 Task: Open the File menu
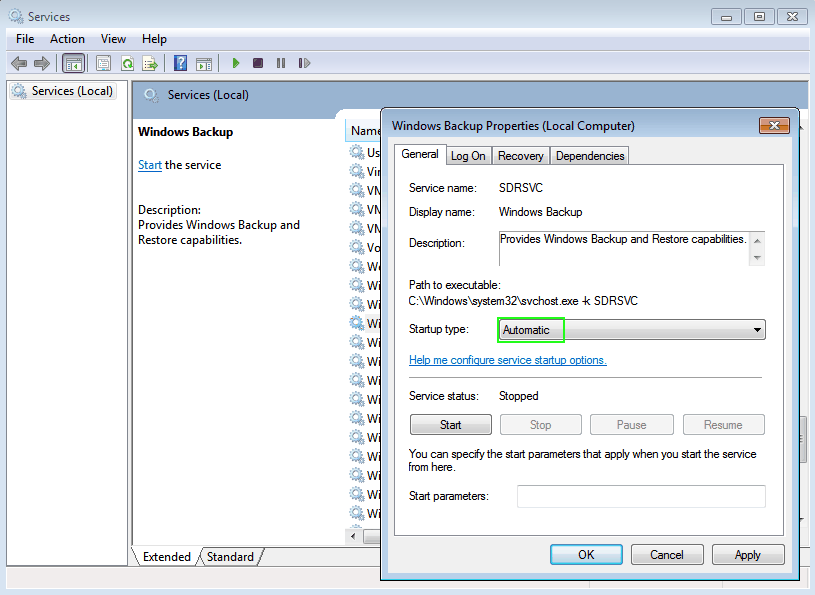coord(25,39)
